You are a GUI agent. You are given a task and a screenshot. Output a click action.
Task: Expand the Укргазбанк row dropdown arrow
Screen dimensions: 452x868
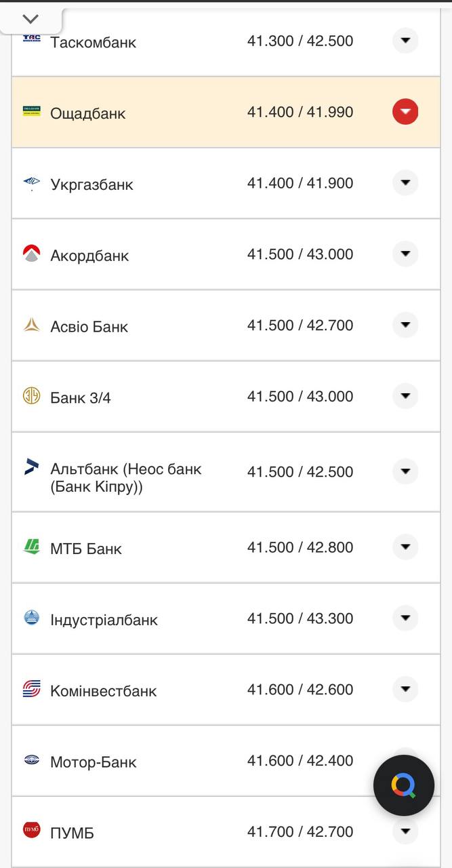(405, 182)
